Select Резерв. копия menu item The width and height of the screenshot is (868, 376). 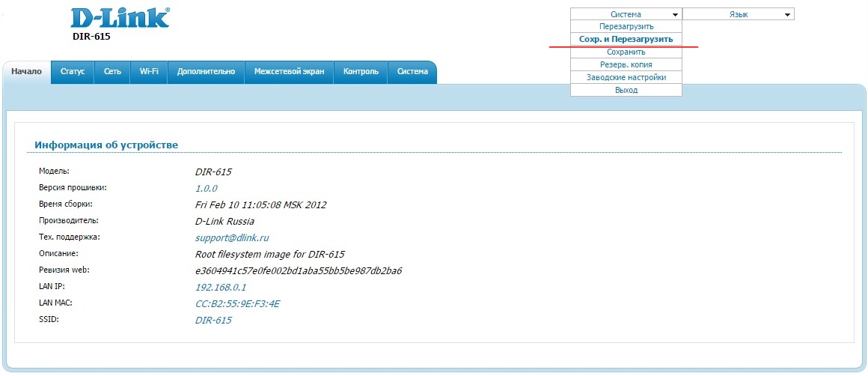(x=626, y=65)
